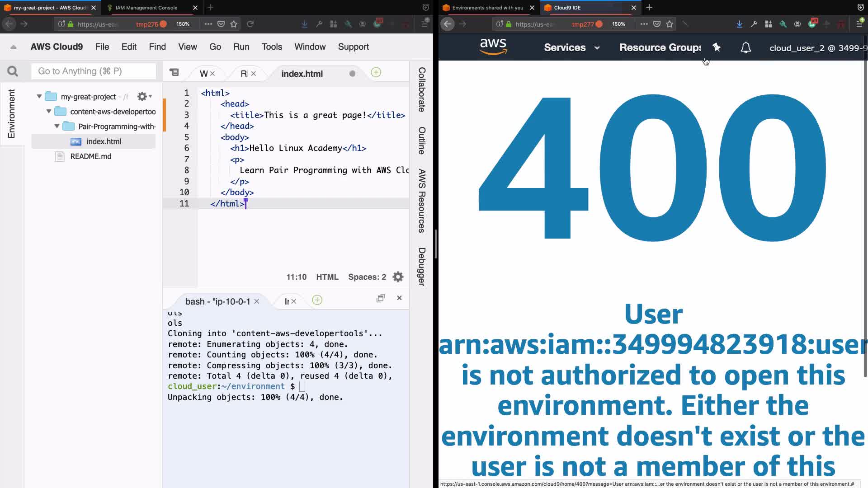Open the Run menu
Image resolution: width=868 pixels, height=488 pixels.
pyautogui.click(x=241, y=47)
